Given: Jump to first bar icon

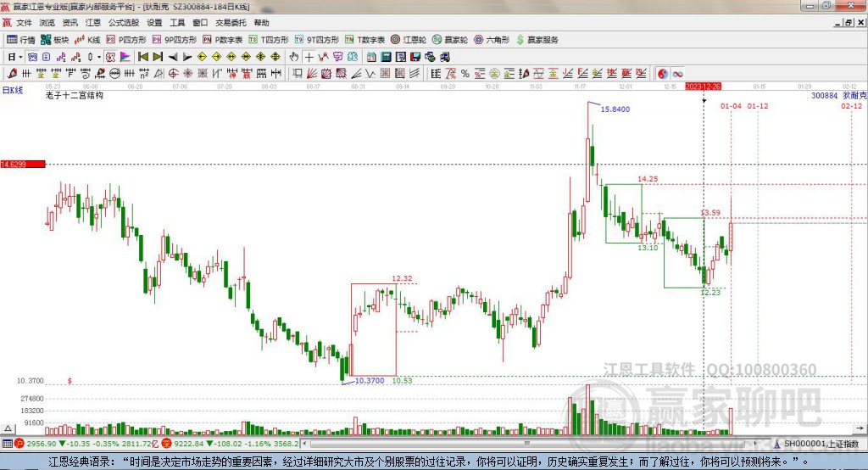Looking at the screenshot, I should click(x=142, y=57).
